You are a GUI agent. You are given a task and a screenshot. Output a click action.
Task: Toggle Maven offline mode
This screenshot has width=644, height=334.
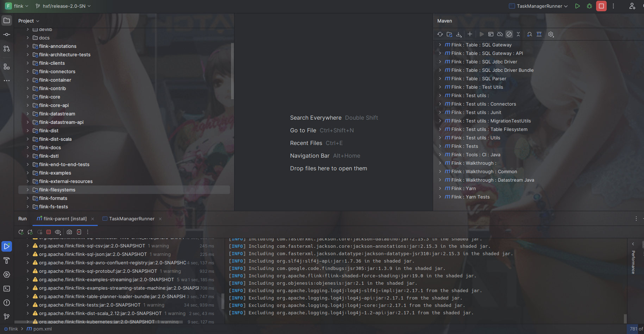click(500, 34)
